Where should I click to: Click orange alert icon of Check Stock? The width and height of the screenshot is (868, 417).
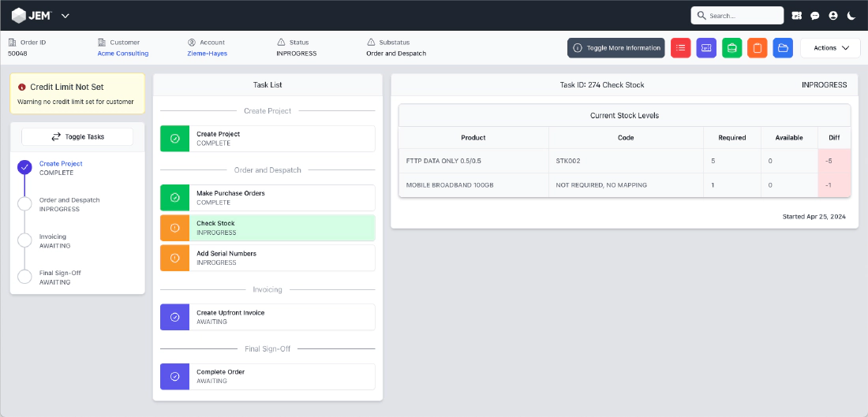tap(175, 228)
